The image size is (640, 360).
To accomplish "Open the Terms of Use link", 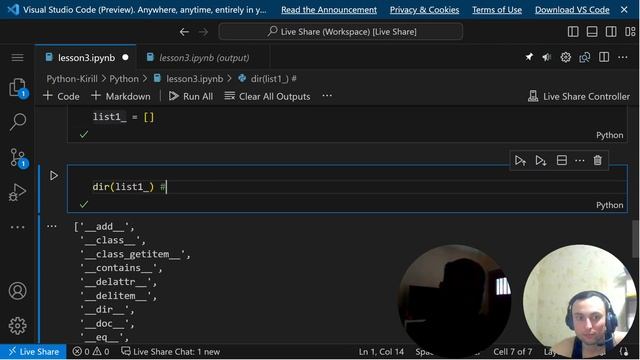I will 497,10.
